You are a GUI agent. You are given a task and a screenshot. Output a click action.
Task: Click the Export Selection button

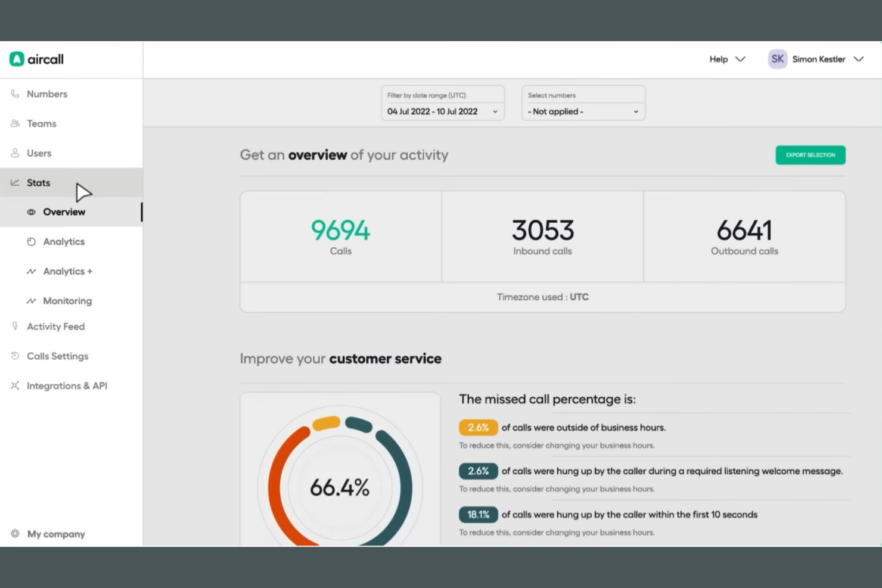coord(810,155)
